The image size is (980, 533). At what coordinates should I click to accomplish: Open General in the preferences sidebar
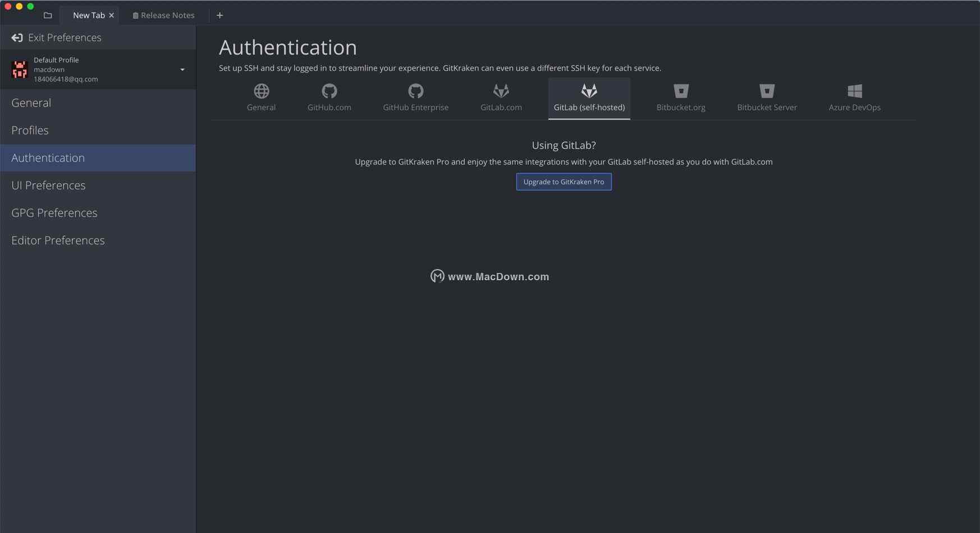tap(98, 103)
